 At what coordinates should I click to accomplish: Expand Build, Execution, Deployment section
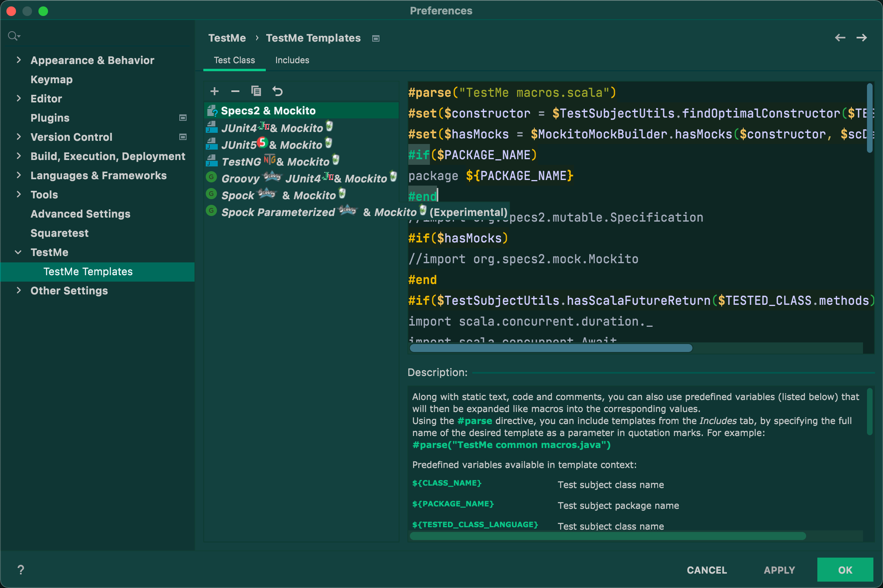[x=18, y=156]
